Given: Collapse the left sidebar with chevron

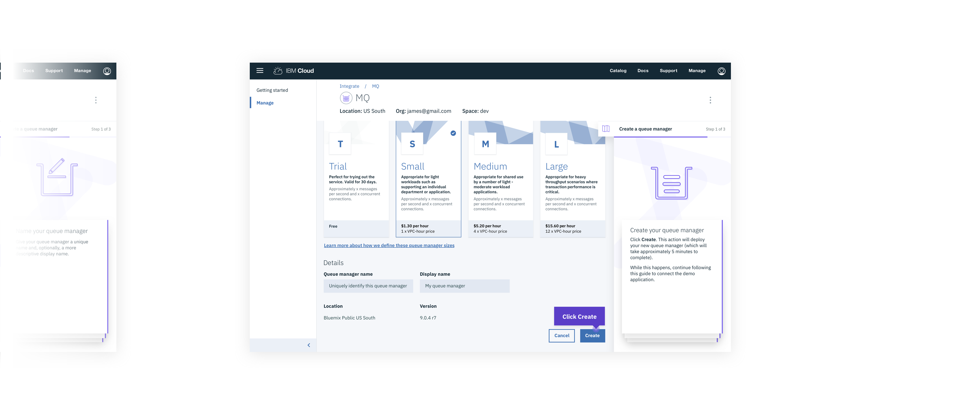Looking at the screenshot, I should [309, 345].
